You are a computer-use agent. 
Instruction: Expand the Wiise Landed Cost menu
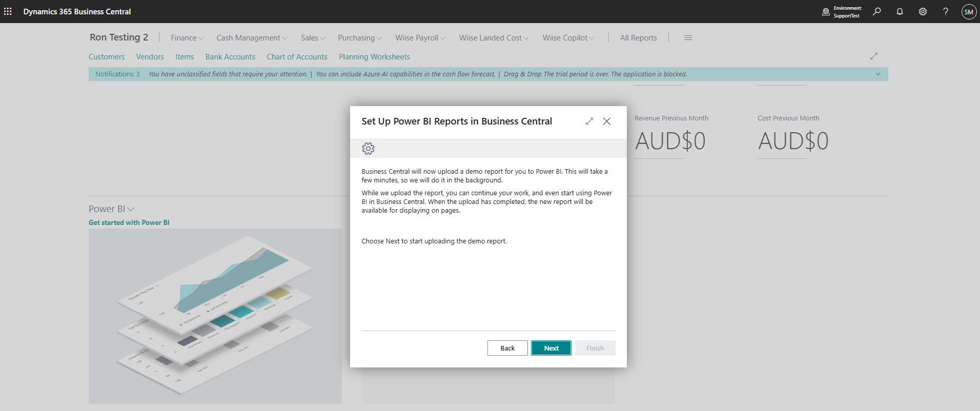(494, 38)
